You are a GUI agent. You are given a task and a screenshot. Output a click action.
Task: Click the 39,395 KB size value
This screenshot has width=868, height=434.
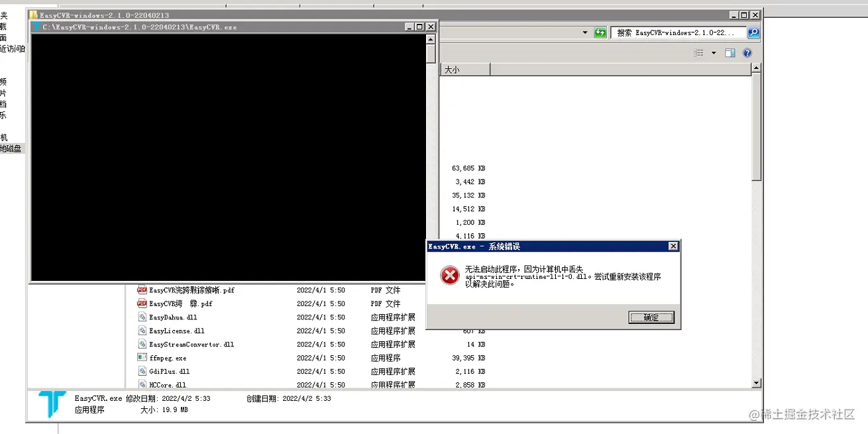(x=470, y=358)
